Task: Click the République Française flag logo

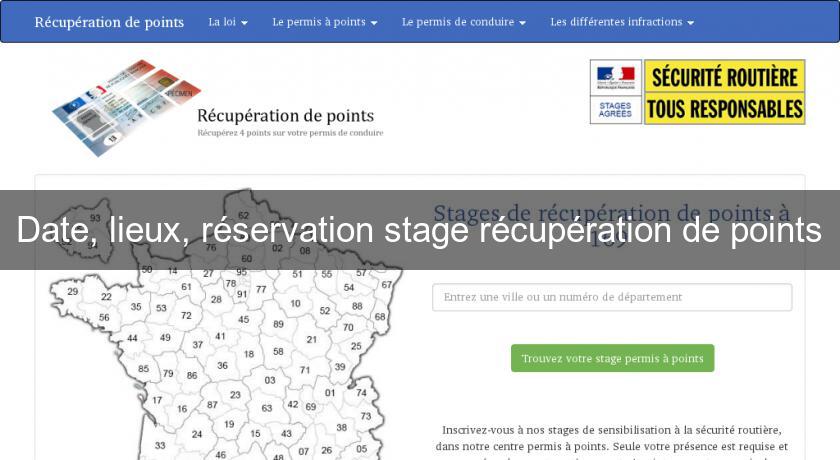Action: point(616,77)
